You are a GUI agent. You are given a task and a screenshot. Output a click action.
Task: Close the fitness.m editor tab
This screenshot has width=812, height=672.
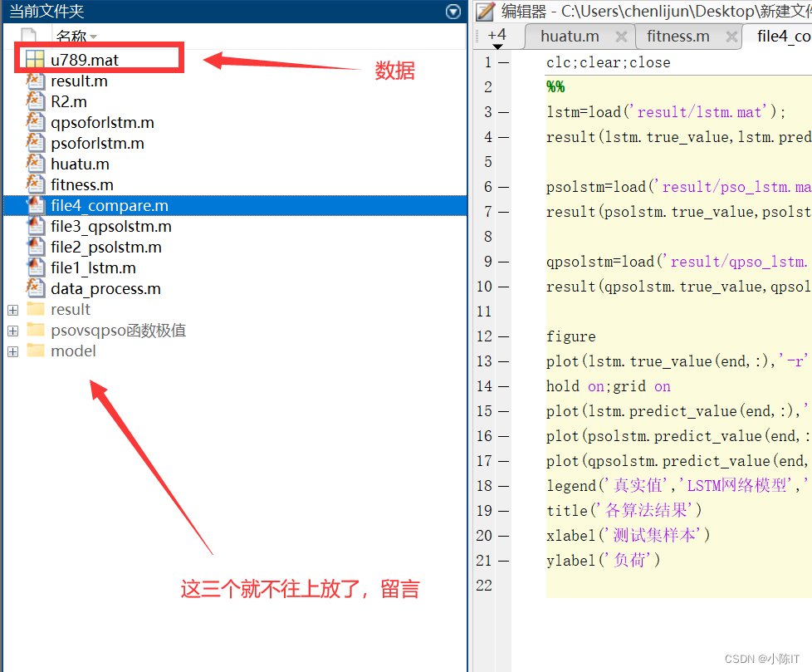(731, 37)
